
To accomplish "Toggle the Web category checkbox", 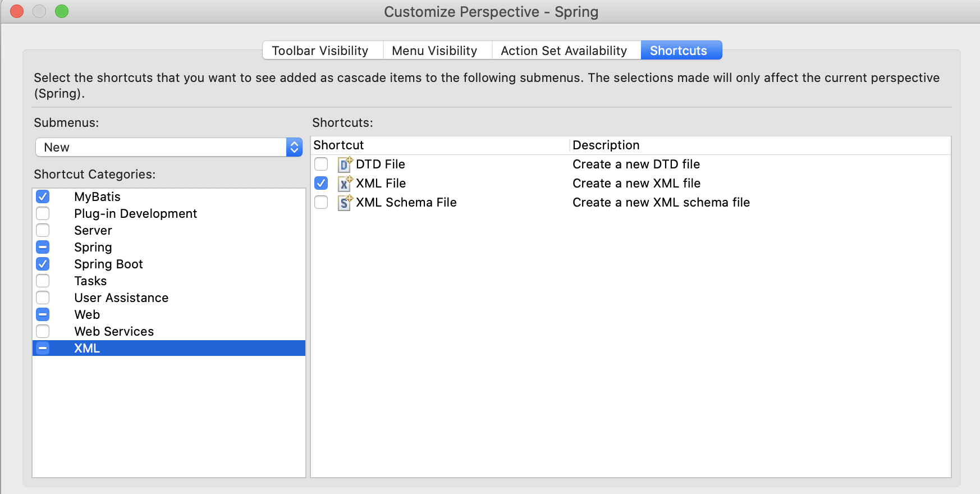I will pos(43,314).
